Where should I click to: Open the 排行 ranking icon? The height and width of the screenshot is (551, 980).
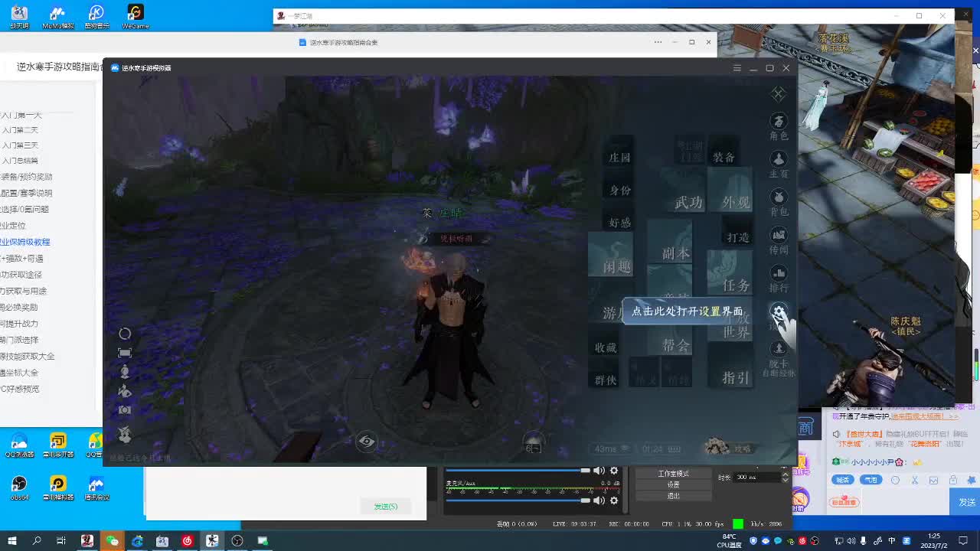(x=779, y=279)
